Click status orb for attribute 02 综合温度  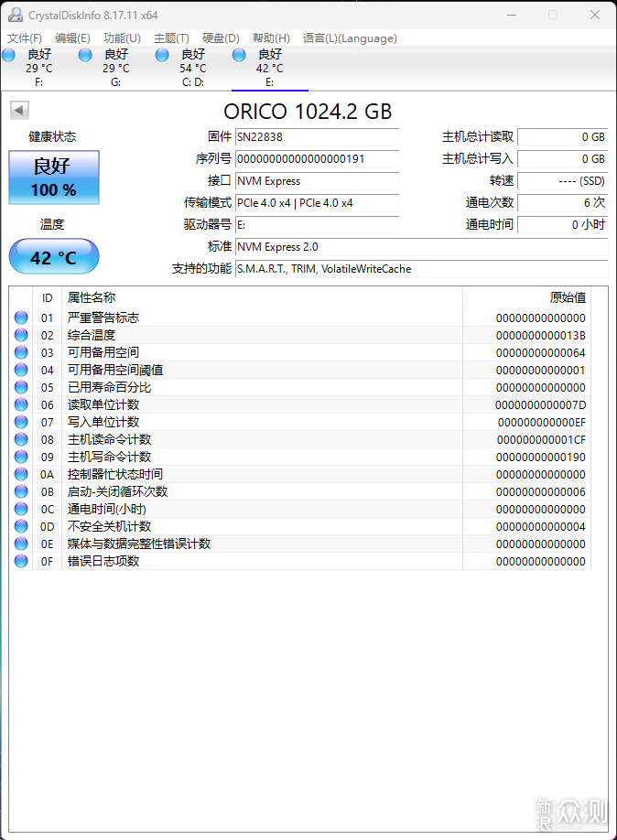point(21,335)
